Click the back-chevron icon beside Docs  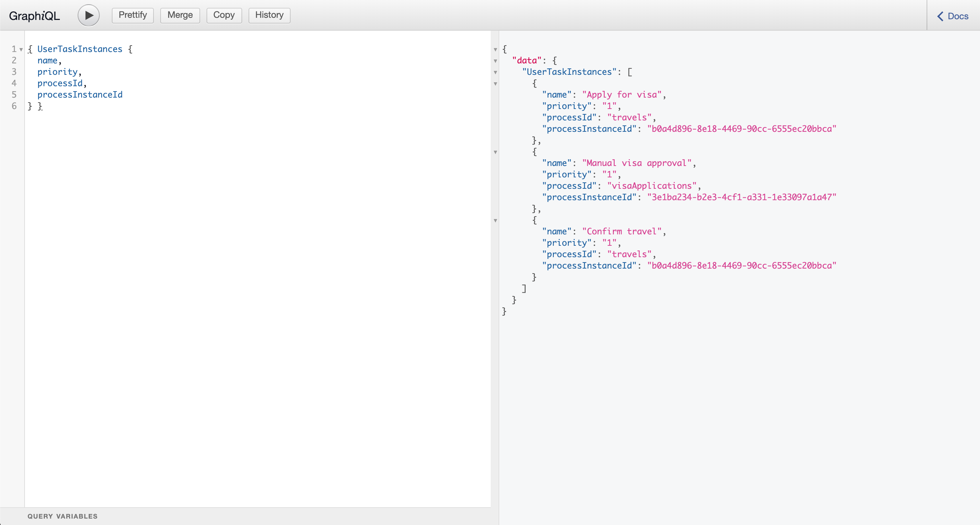coord(940,16)
